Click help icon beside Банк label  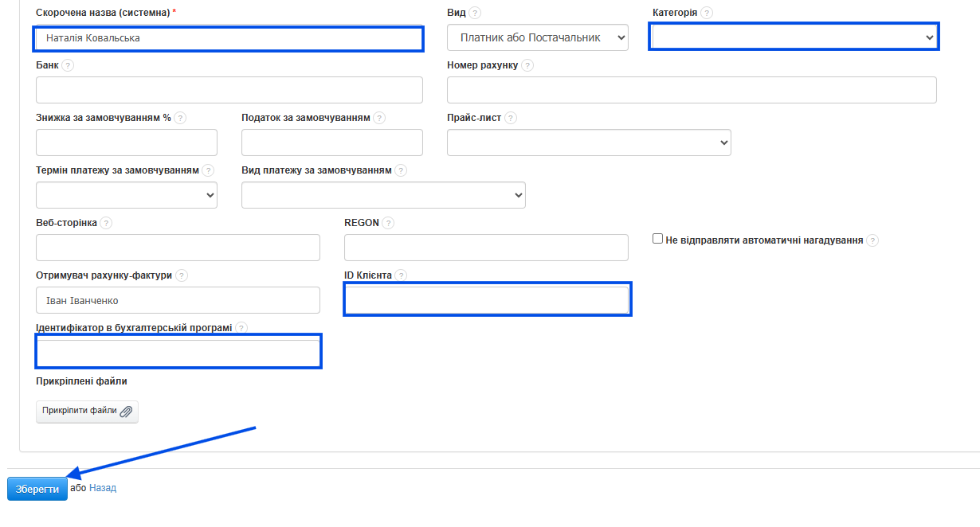tap(68, 65)
